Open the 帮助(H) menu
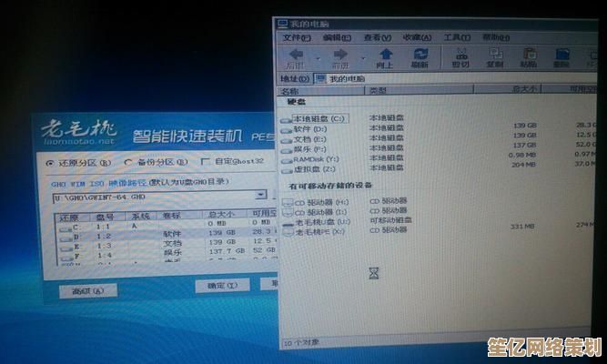This screenshot has width=607, height=364. coord(496,37)
